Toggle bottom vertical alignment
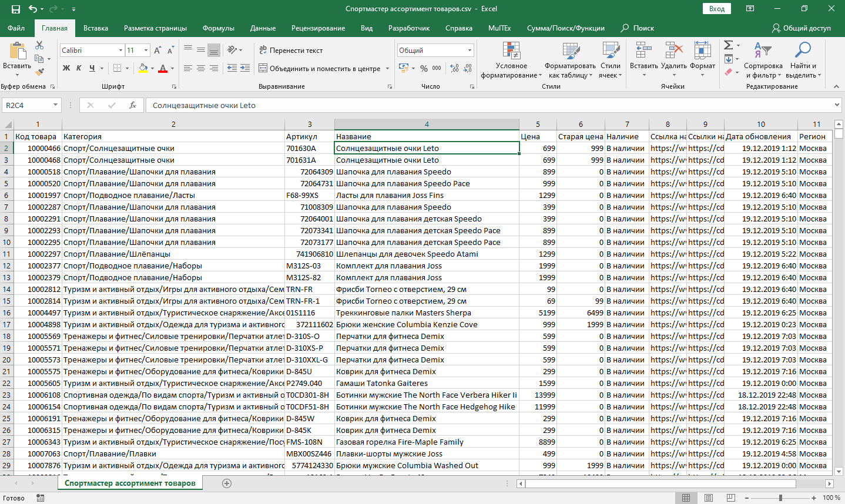 [x=214, y=51]
